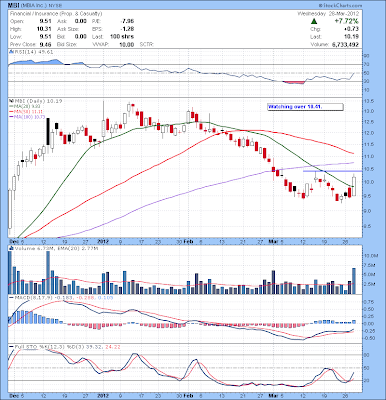Click the Volume panel legend icon
The image size is (386, 400).
(11, 248)
